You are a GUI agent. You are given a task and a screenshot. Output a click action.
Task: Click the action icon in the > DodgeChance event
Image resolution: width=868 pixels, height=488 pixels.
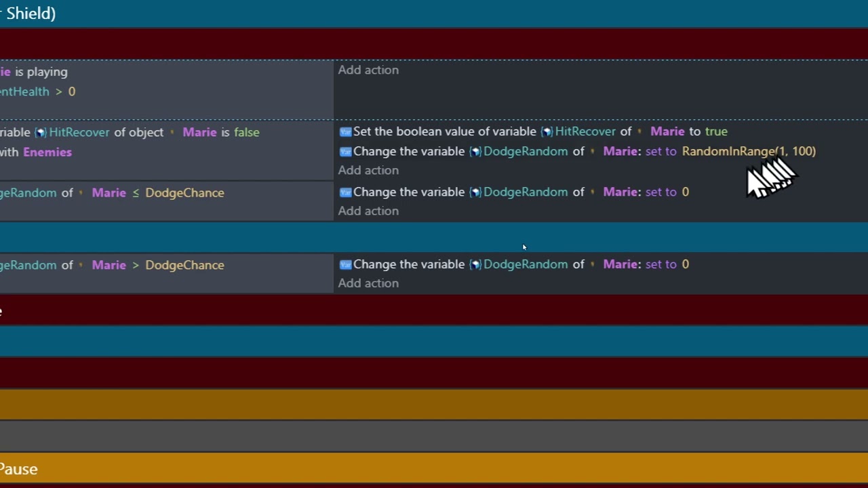coord(345,264)
